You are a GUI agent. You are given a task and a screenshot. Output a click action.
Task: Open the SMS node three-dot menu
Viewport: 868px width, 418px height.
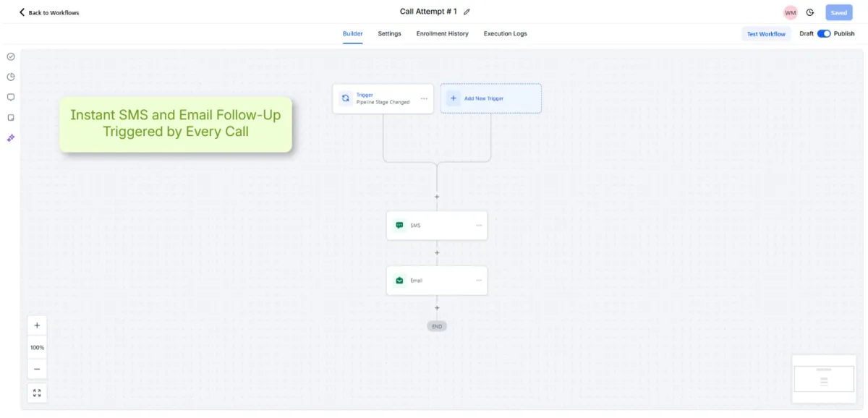tap(478, 226)
